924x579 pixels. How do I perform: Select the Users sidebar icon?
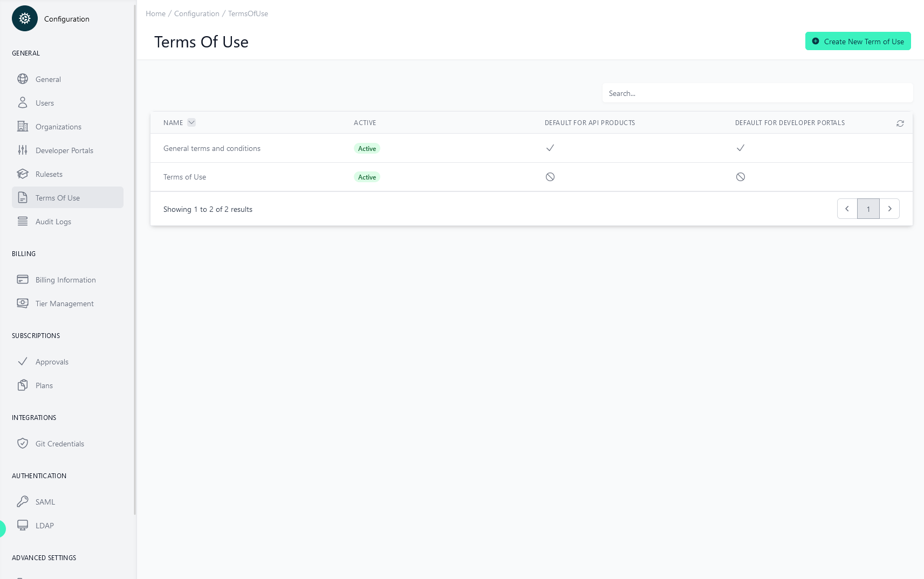click(x=23, y=102)
